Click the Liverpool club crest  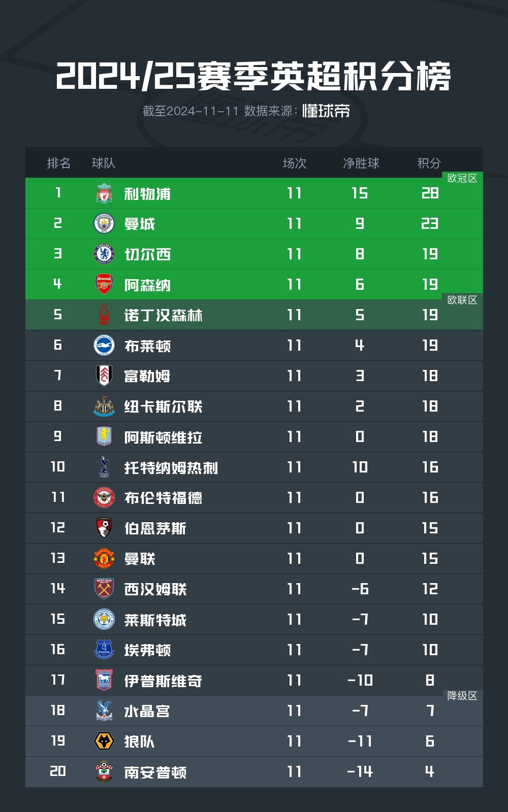coord(104,193)
